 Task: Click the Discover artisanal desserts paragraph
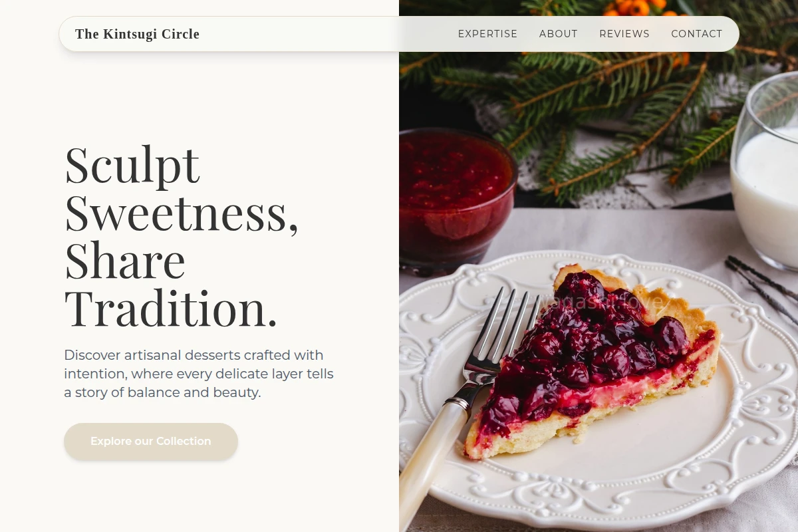(x=199, y=374)
